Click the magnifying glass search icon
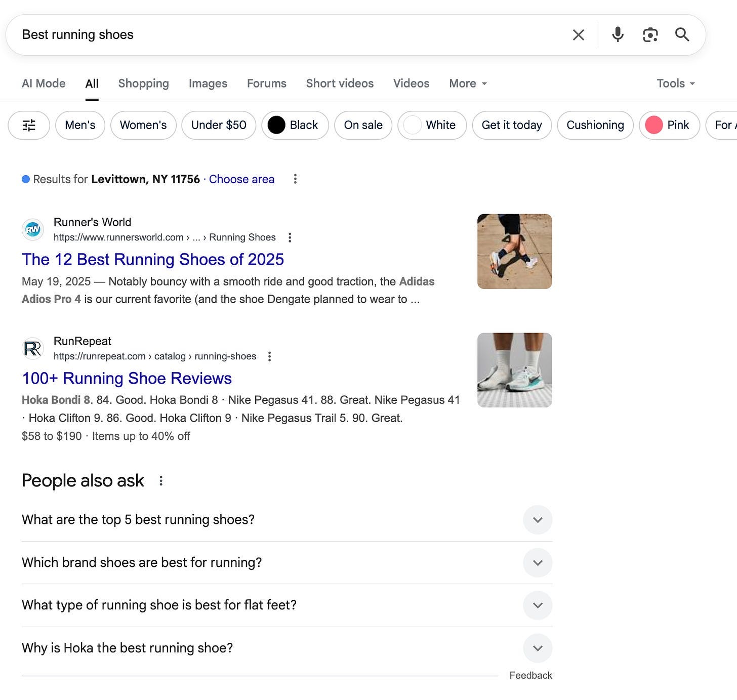Viewport: 737px width, 700px height. [682, 34]
